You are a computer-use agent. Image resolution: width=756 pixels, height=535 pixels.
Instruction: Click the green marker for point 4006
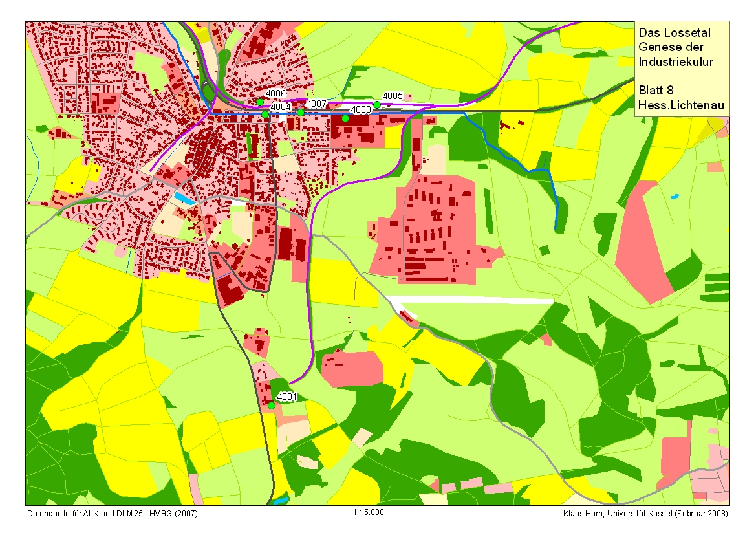260,102
